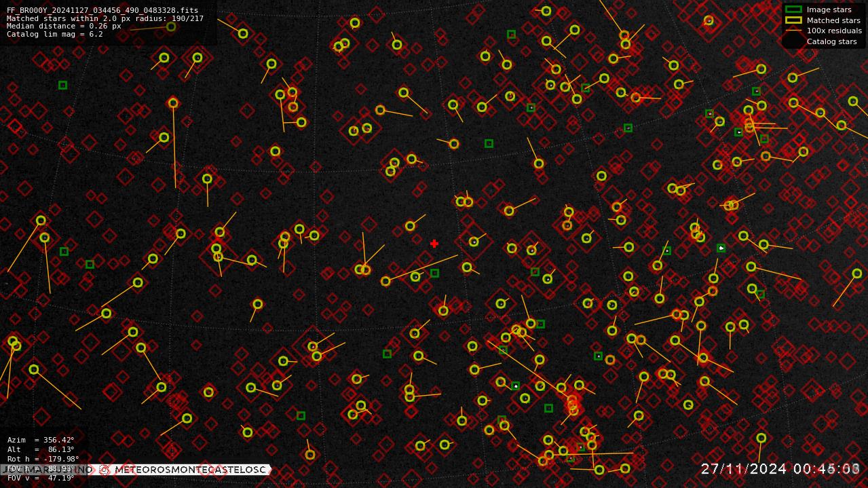Click the 27/11/2024 date and time stamp
This screenshot has height=488, width=868.
[780, 469]
